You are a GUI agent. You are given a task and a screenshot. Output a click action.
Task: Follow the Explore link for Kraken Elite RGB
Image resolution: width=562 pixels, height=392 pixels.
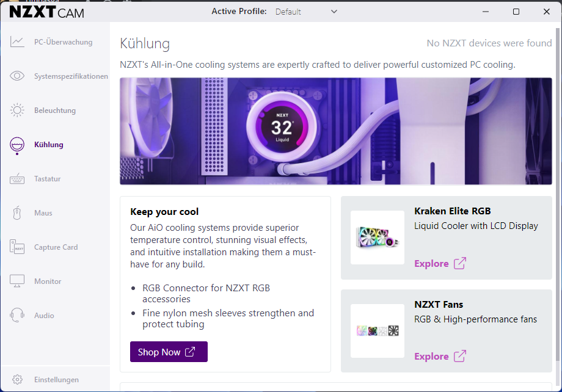[440, 263]
